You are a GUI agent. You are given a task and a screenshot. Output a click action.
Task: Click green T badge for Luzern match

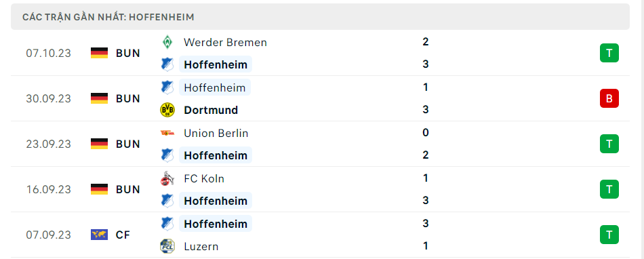(609, 235)
